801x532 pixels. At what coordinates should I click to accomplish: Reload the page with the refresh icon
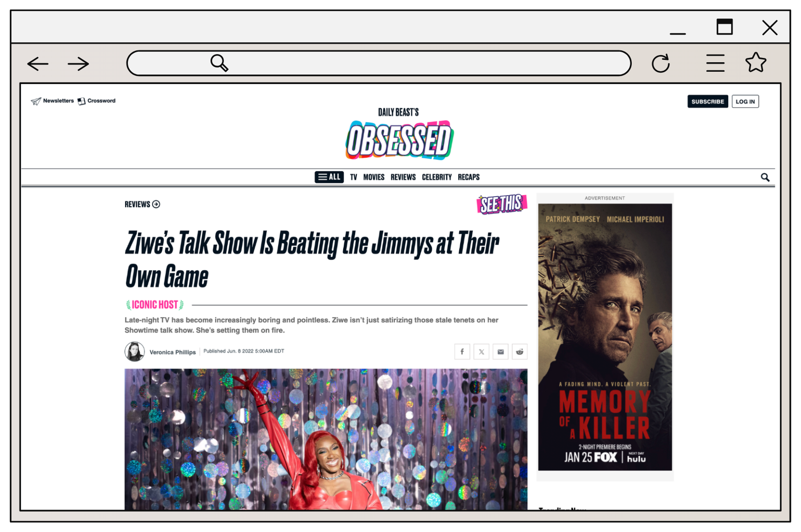[661, 63]
